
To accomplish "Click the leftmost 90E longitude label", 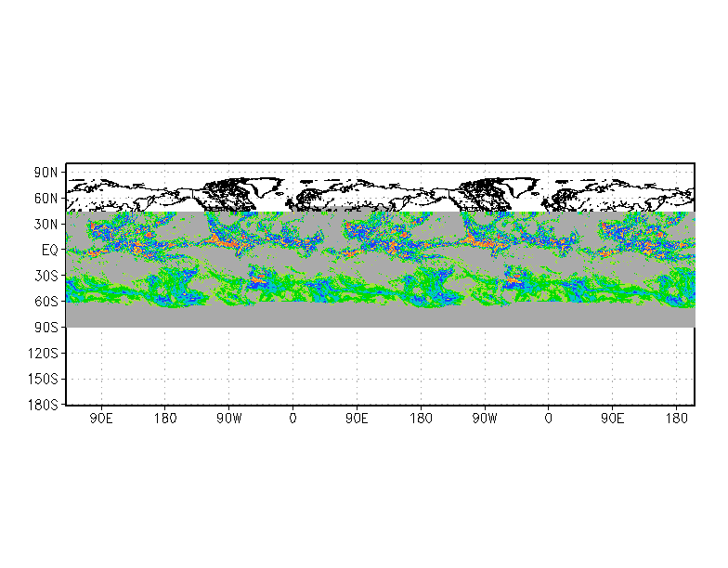I will [x=101, y=419].
